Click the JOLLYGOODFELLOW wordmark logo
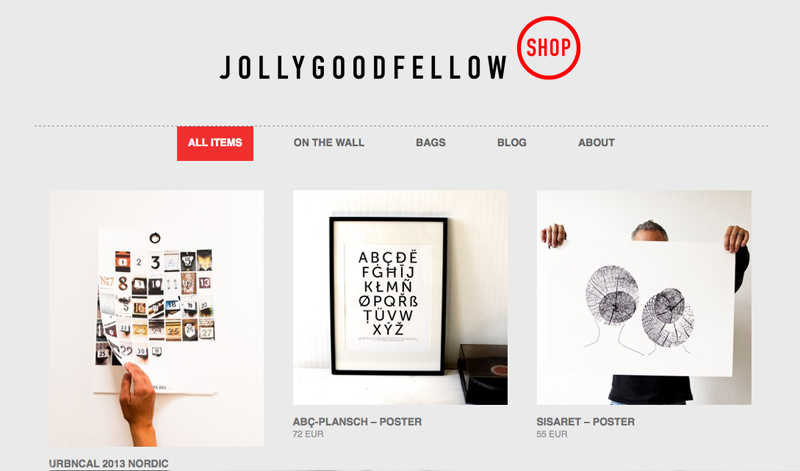This screenshot has height=471, width=800. point(363,67)
